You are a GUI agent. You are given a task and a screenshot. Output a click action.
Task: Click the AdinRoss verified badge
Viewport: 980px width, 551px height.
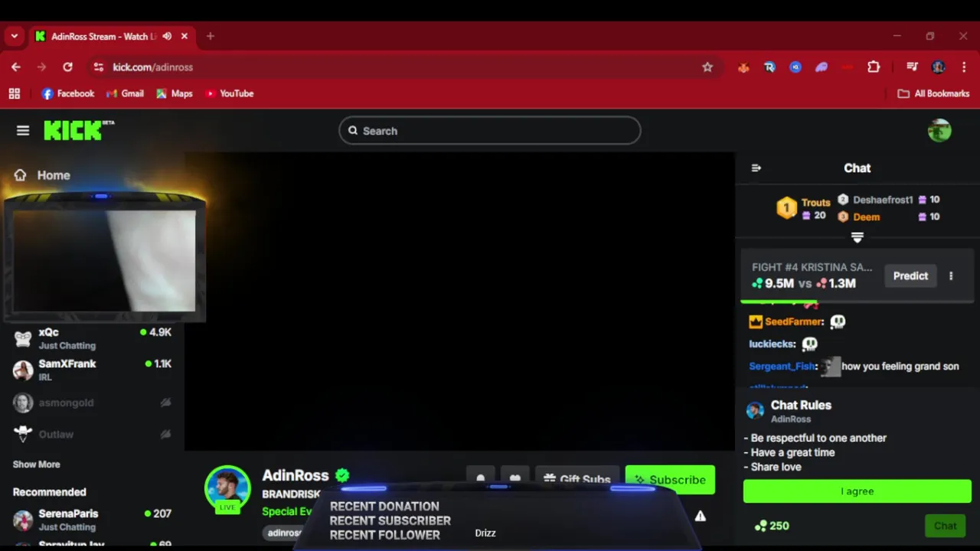point(342,475)
